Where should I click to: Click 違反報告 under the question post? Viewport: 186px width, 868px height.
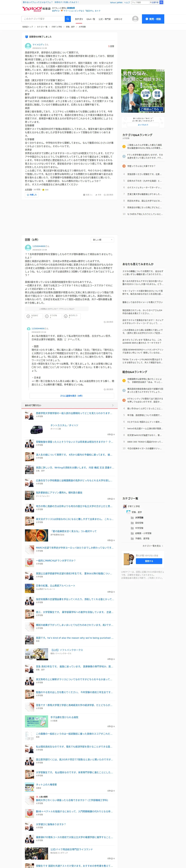pos(108,195)
